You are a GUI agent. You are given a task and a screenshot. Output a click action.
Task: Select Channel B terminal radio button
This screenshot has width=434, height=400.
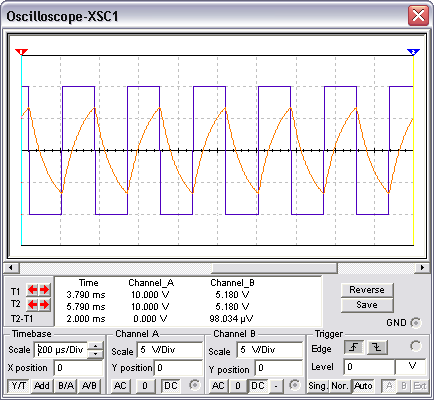pos(294,385)
